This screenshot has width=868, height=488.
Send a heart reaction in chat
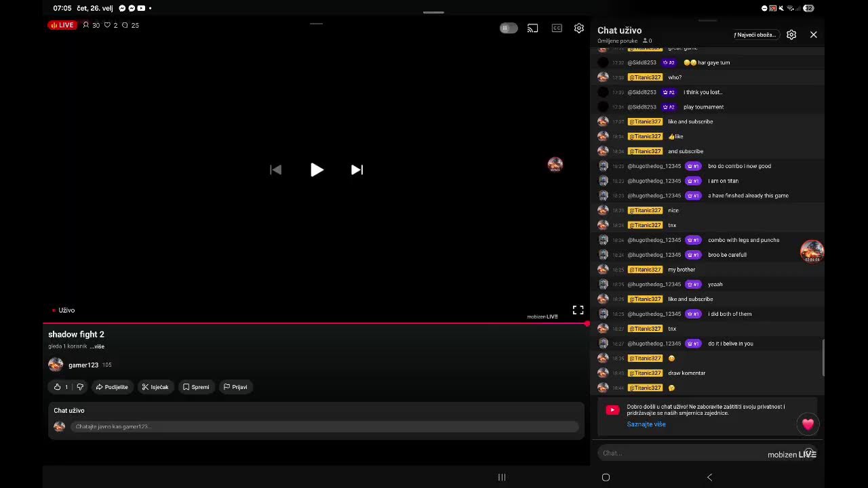808,424
